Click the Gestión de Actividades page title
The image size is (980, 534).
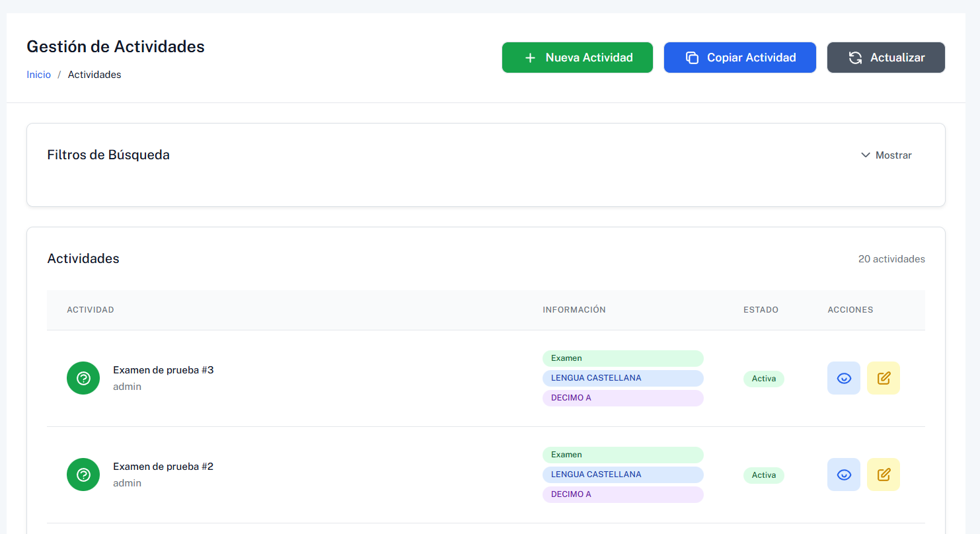(116, 47)
